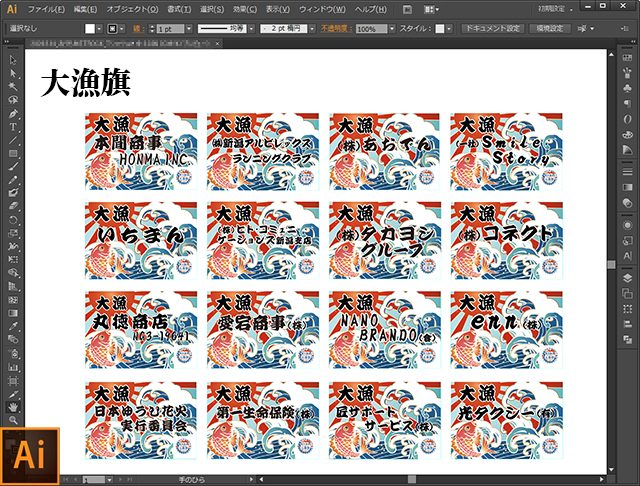Pick the Paintbrush tool
This screenshot has width=640, height=486.
pyautogui.click(x=13, y=167)
